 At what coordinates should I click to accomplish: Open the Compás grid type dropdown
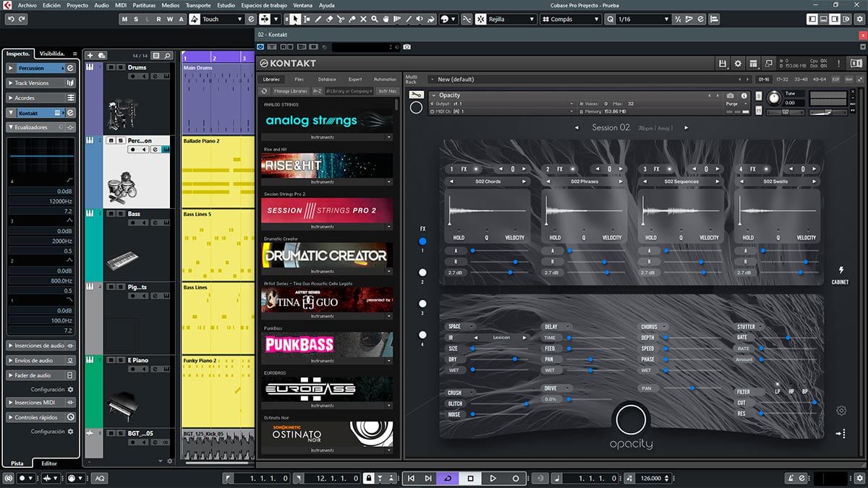click(570, 20)
